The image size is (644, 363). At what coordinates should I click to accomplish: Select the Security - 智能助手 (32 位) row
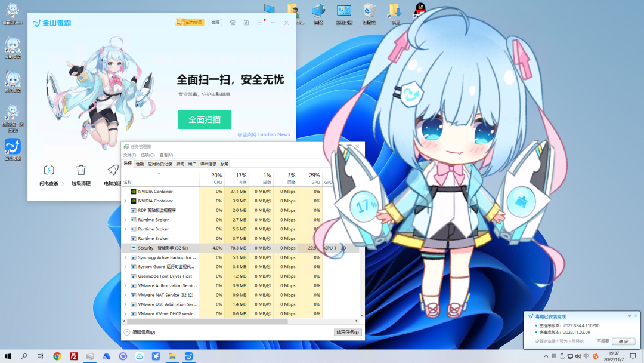click(x=240, y=248)
